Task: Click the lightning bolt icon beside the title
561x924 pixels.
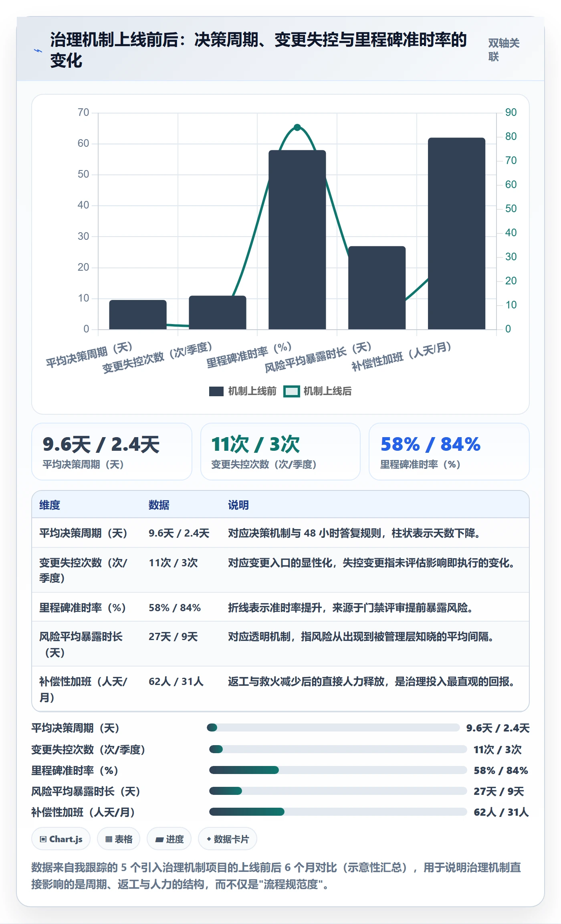Action: coord(38,51)
